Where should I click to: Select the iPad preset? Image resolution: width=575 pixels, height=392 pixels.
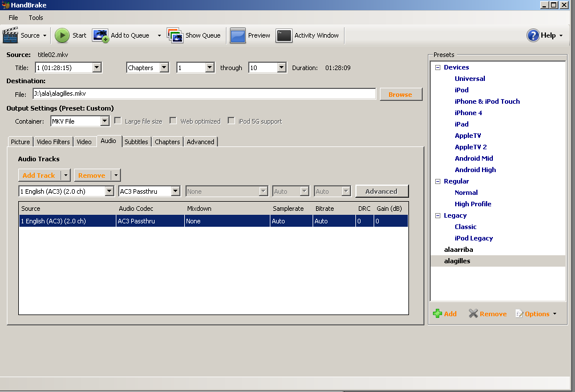click(461, 124)
